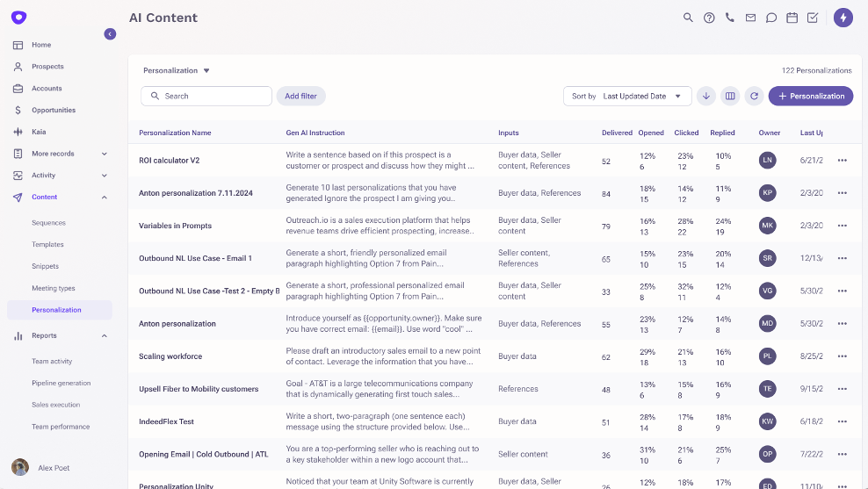The image size is (868, 489).
Task: Open Upsell Fiber to Mobility customers row
Action: pyautogui.click(x=199, y=389)
